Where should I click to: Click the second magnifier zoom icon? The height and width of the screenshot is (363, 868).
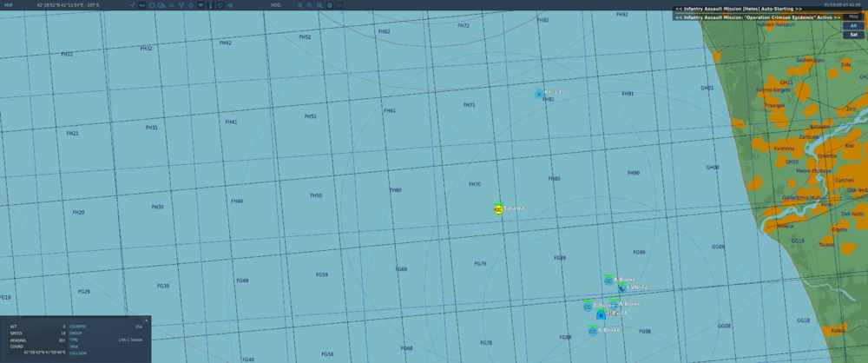coord(310,5)
